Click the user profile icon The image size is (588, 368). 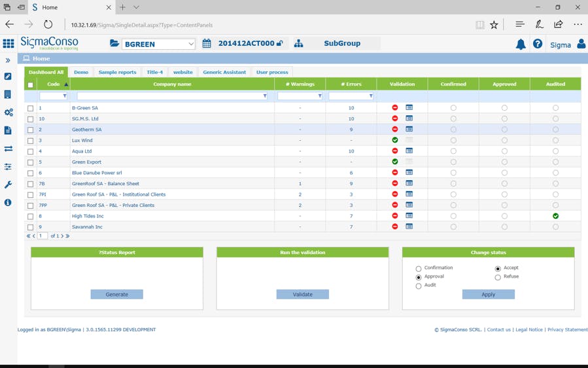click(581, 44)
